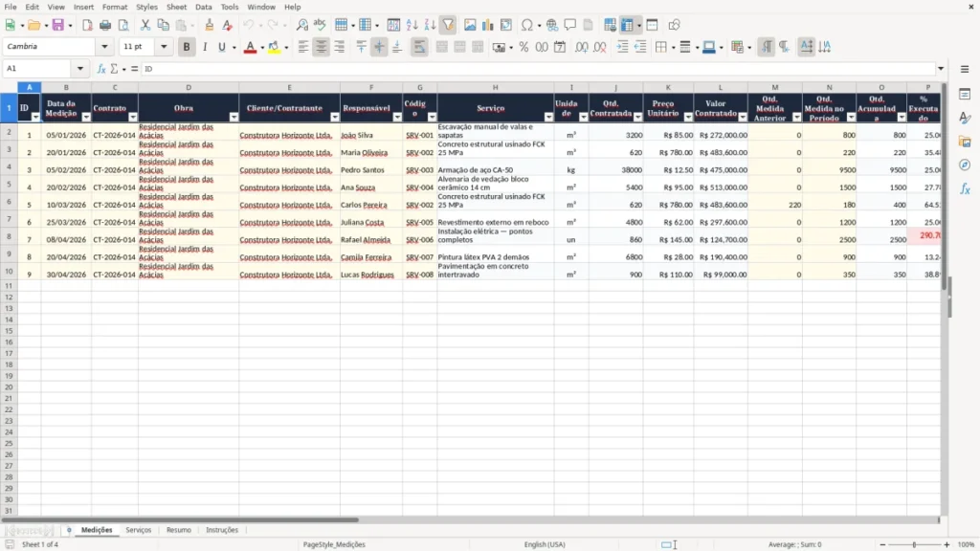Viewport: 980px width, 551px height.
Task: Open the Name Box dropdown arrow
Action: [x=80, y=69]
